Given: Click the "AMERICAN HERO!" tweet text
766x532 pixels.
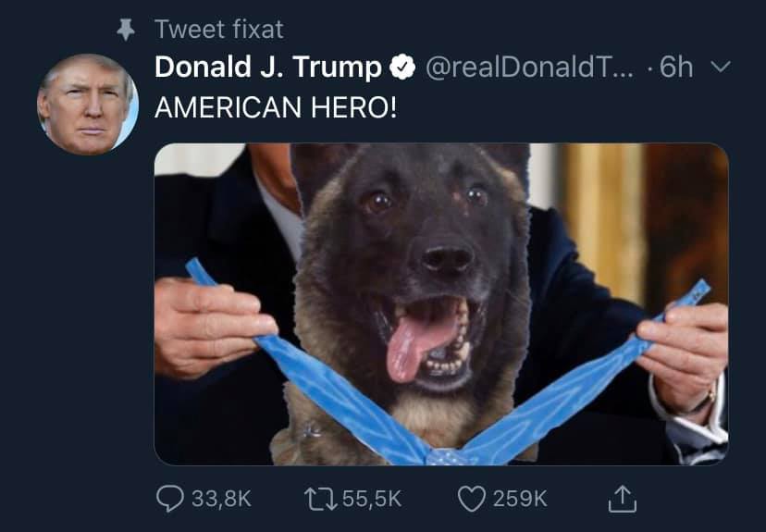Looking at the screenshot, I should 276,107.
